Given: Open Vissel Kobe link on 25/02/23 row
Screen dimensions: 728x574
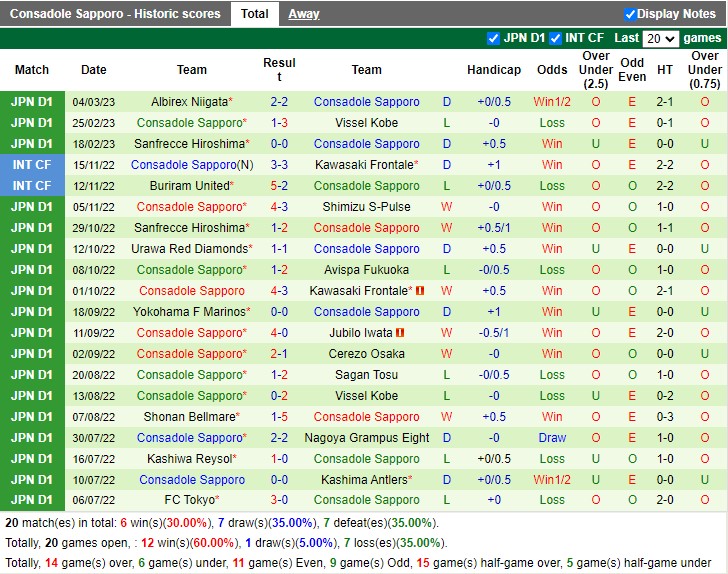Looking at the screenshot, I should point(366,123).
